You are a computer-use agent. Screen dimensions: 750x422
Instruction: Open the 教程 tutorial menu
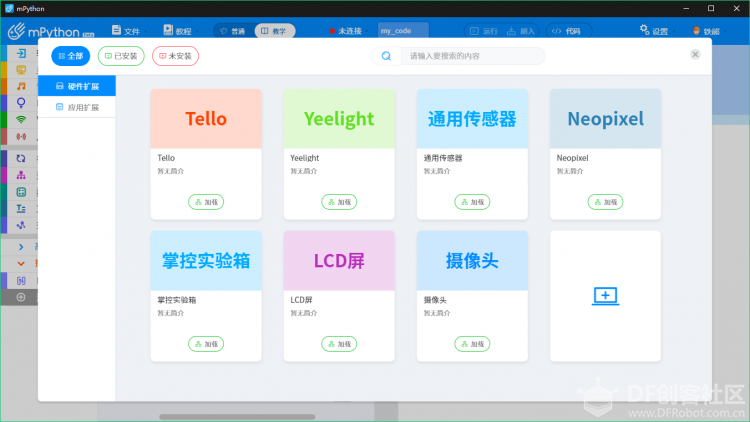178,31
